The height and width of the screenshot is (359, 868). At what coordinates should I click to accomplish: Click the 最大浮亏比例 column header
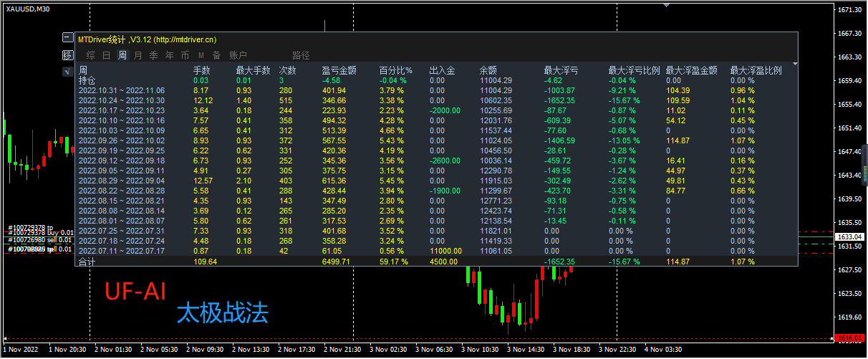[635, 70]
